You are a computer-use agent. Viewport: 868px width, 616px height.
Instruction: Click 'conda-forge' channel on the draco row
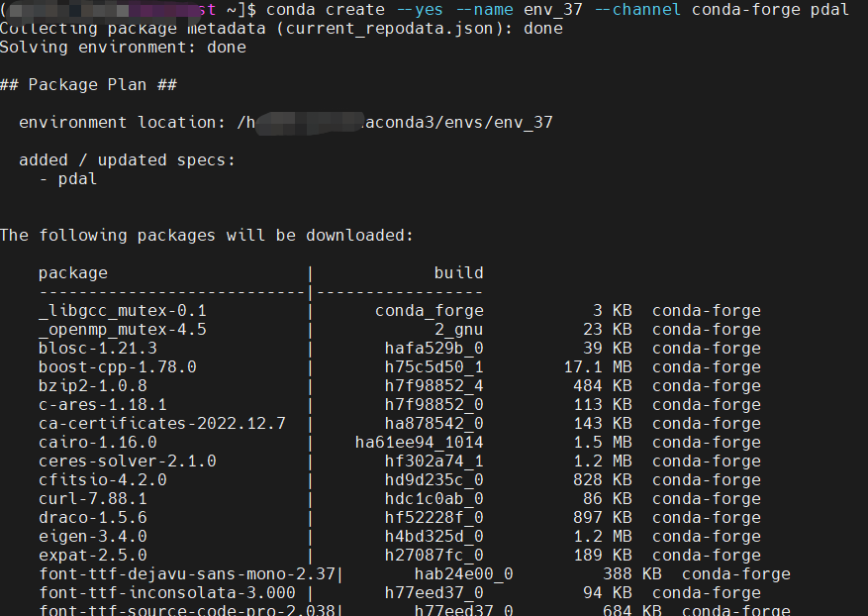[x=707, y=518]
